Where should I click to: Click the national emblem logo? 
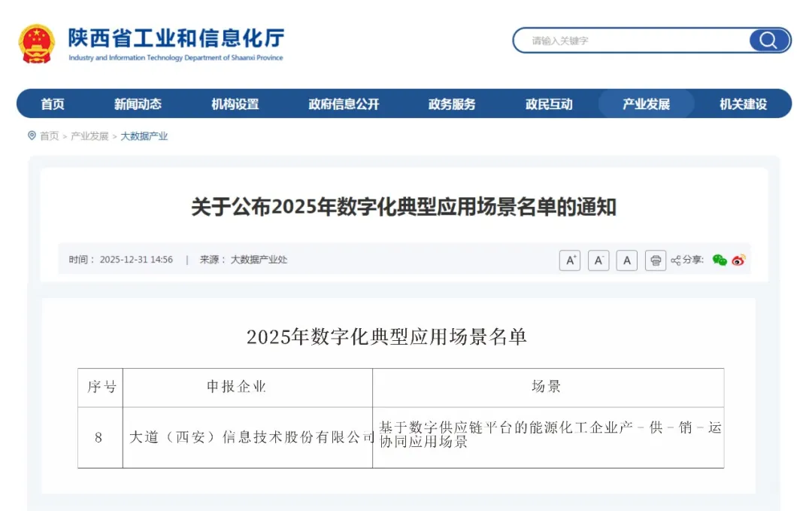[x=35, y=42]
